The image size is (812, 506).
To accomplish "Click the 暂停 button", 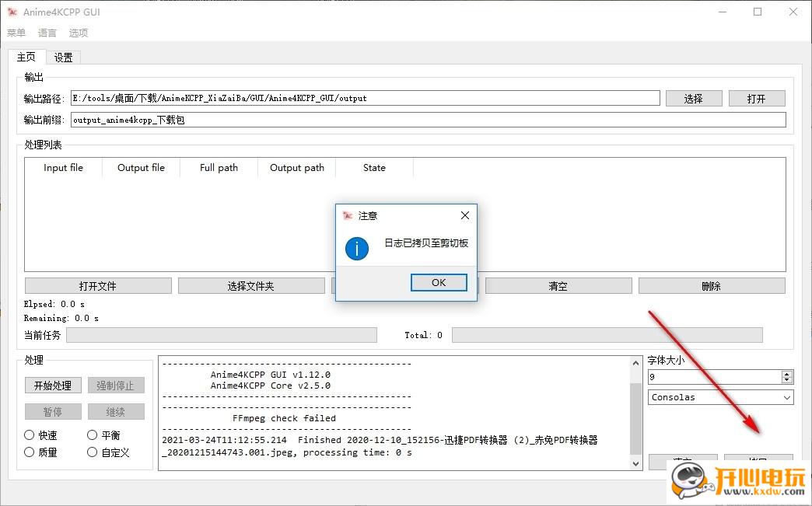I will click(x=53, y=412).
